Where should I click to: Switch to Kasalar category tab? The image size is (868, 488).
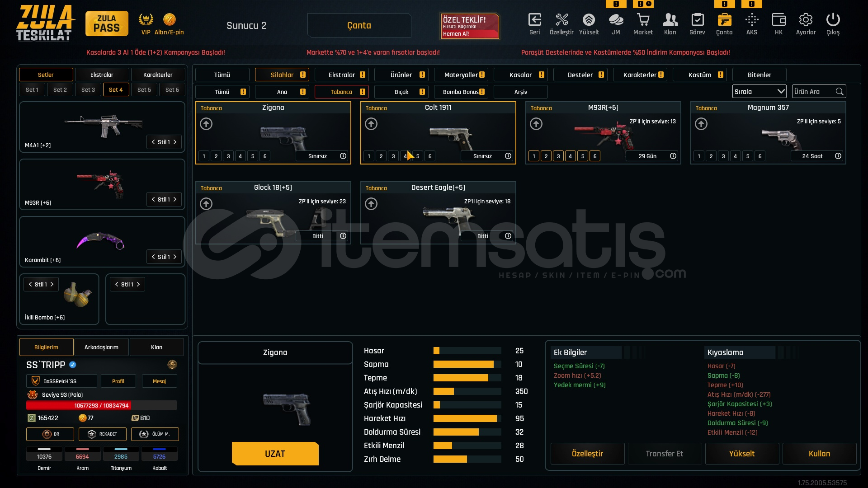coord(521,75)
